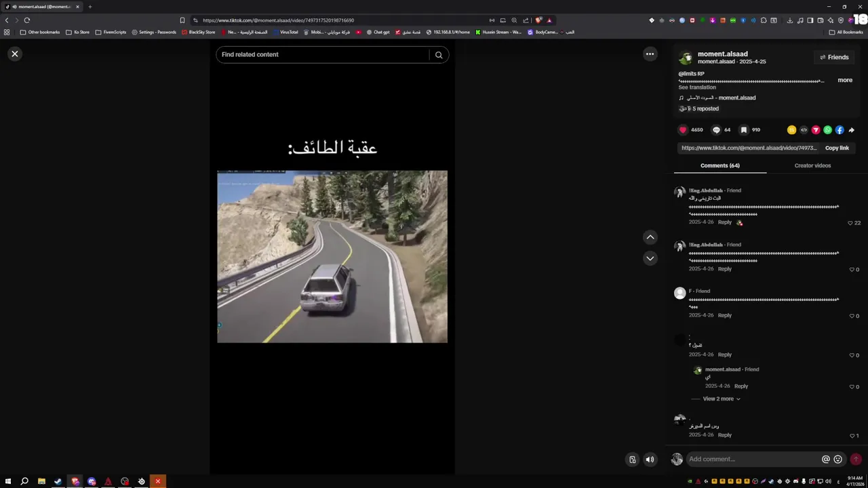Click See translation under the caption
Screen dimensions: 868x488
tap(697, 87)
